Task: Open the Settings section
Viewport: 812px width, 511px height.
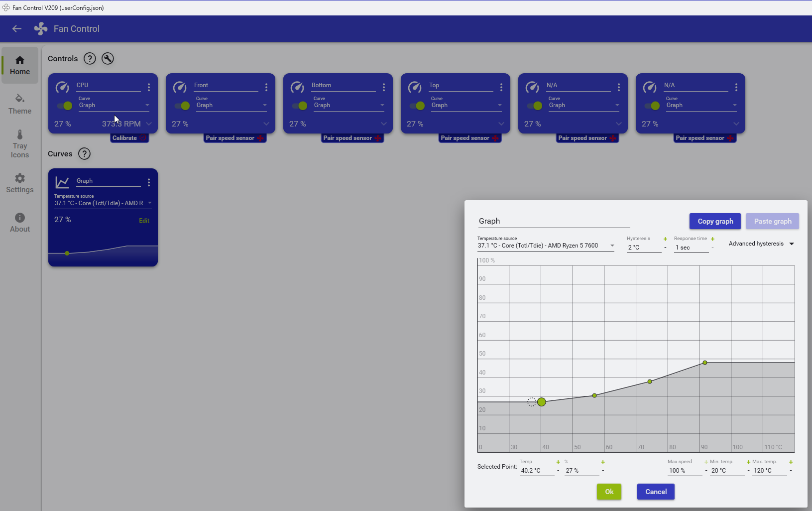Action: coord(20,183)
